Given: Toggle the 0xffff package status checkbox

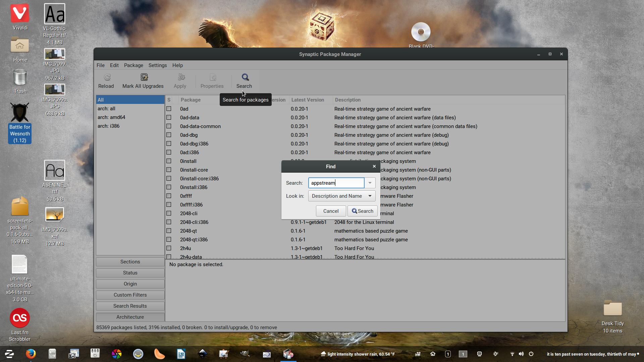Looking at the screenshot, I should pyautogui.click(x=169, y=196).
